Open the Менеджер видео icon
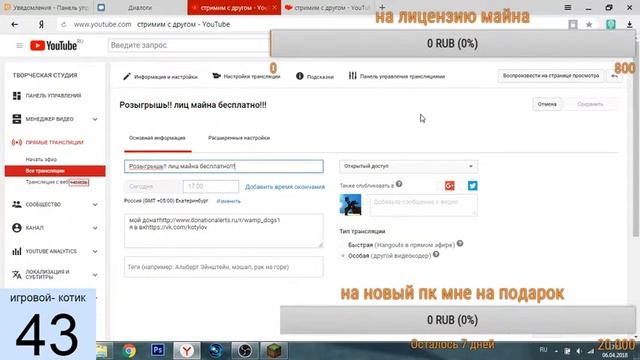Image resolution: width=640 pixels, height=360 pixels. (17, 119)
